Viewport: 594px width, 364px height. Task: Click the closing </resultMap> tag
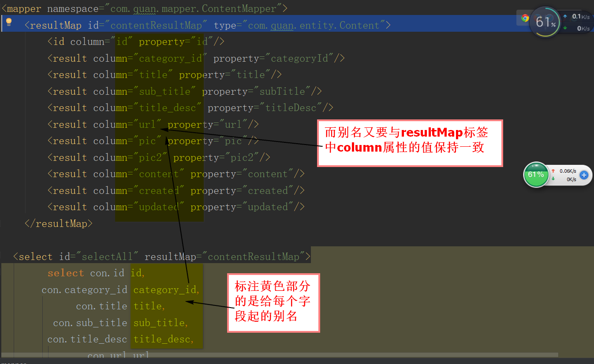[58, 223]
